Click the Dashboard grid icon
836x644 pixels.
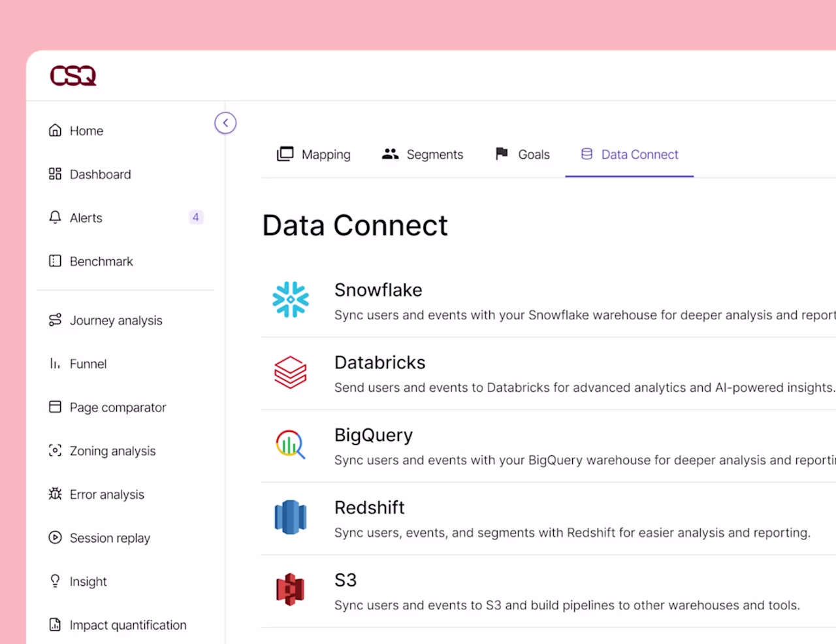(55, 174)
